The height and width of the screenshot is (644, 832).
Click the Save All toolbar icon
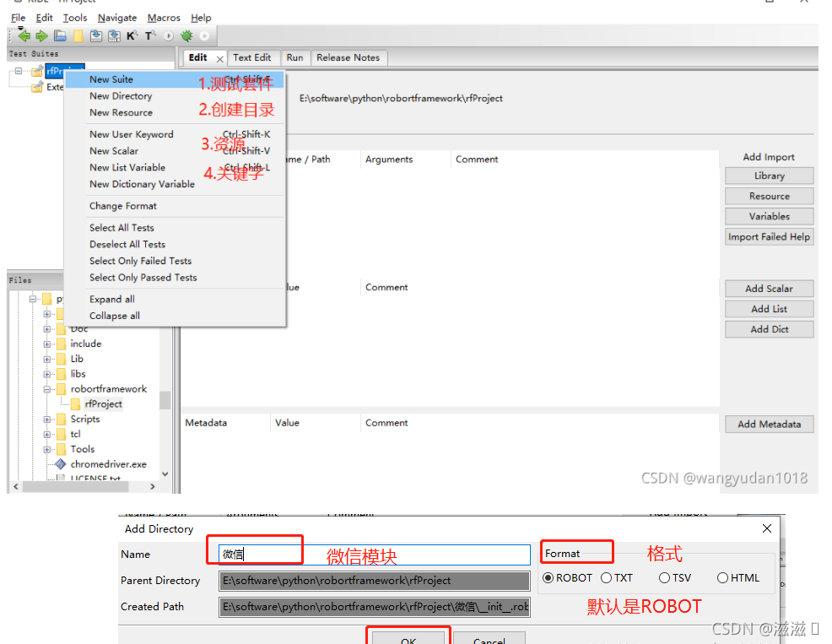tap(114, 35)
